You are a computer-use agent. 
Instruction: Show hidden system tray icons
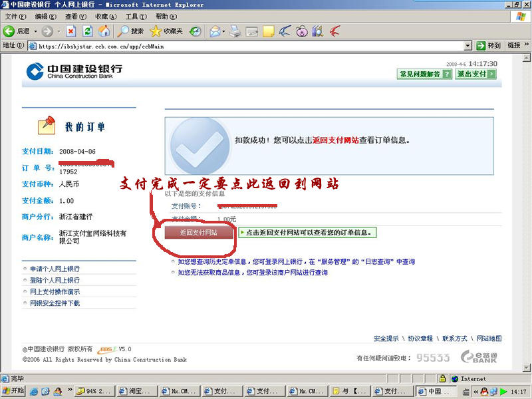coord(475,392)
